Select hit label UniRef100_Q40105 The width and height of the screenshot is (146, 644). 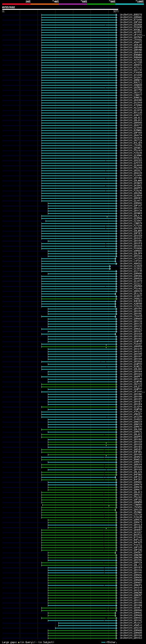coord(131,349)
